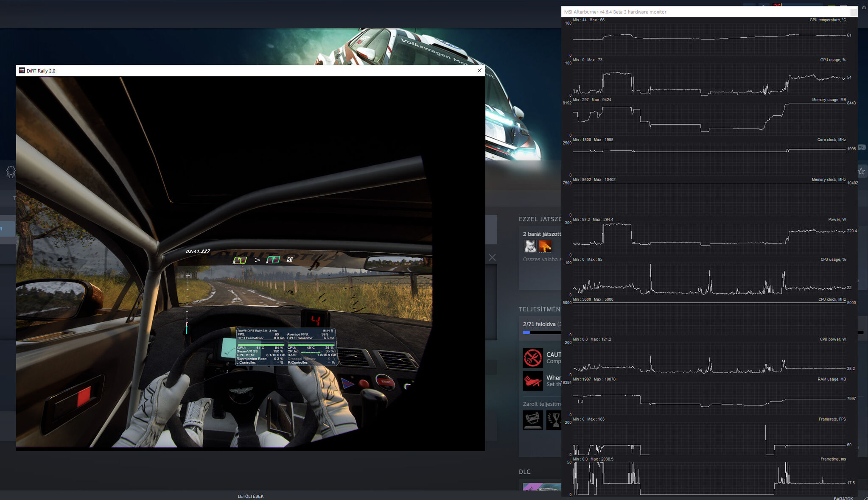The height and width of the screenshot is (500, 868).
Task: Close the DiRT Rally 2.0 window
Action: pyautogui.click(x=479, y=70)
